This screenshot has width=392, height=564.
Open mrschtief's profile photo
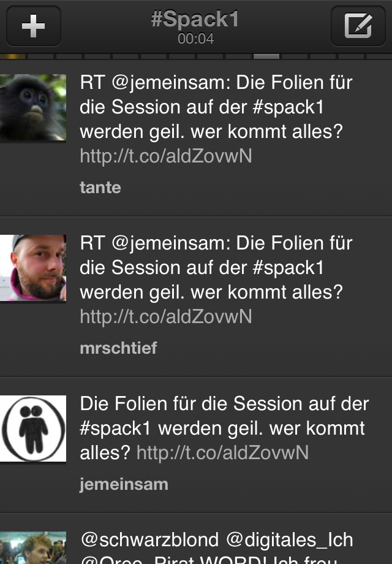(x=33, y=268)
